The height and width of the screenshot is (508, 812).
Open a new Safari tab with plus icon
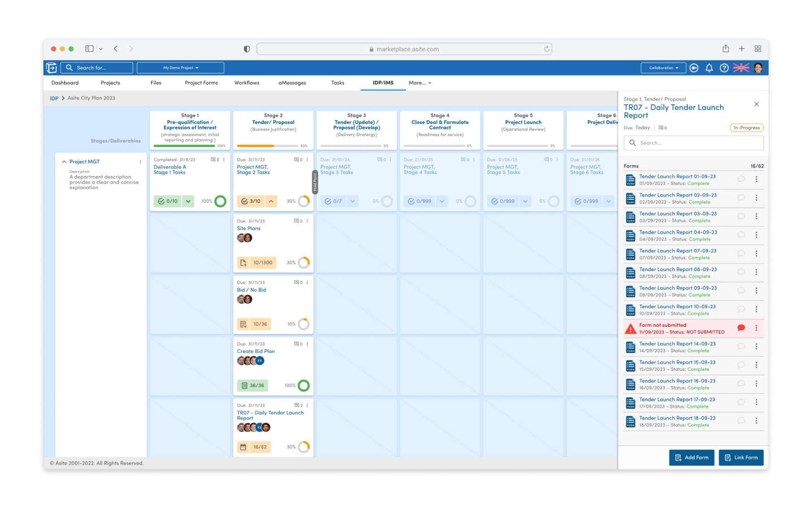coord(742,49)
